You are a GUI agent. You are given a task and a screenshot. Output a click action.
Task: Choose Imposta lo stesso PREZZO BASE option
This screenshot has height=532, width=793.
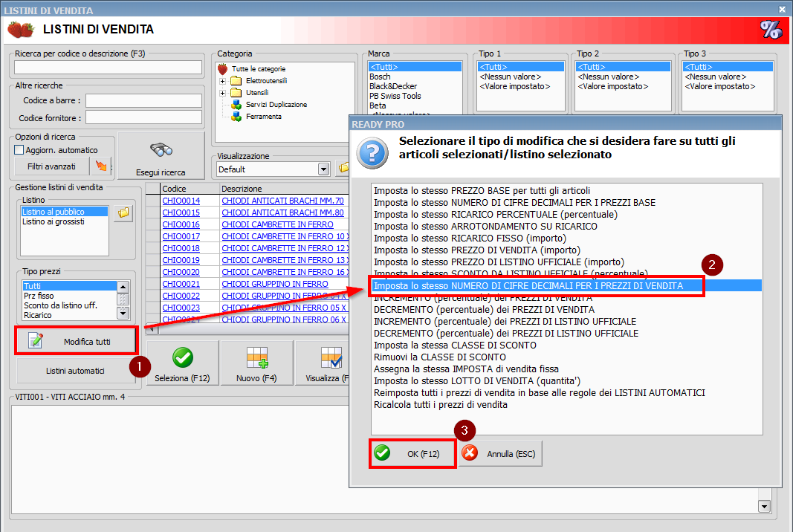tap(482, 191)
